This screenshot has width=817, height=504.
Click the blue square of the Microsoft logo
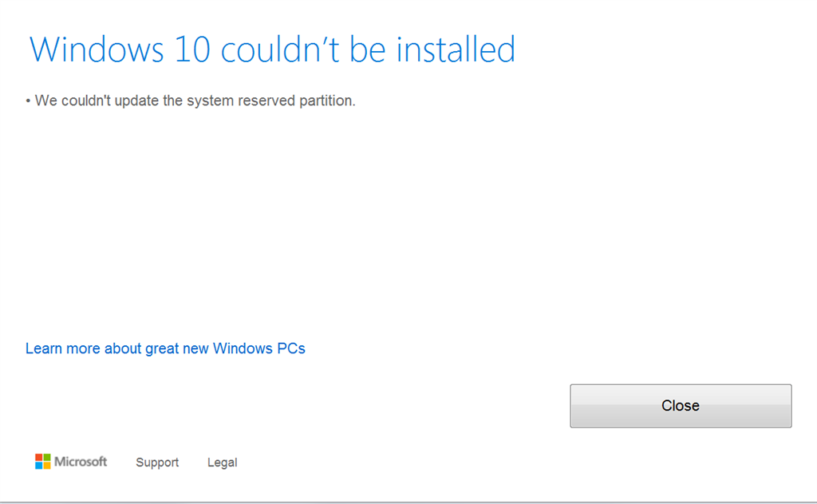coord(38,466)
